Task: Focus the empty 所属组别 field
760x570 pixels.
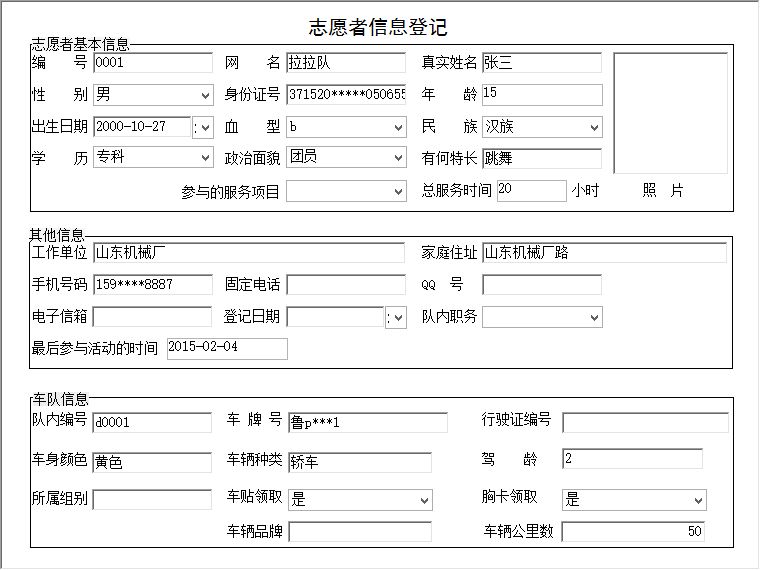Action: (152, 499)
